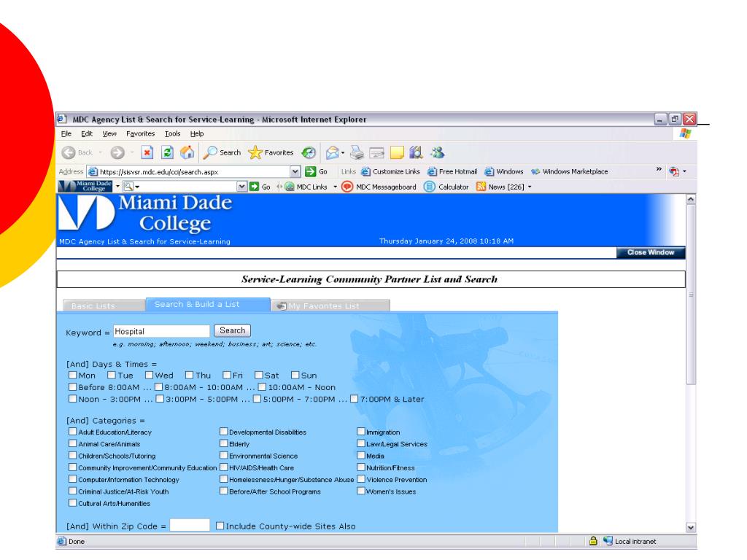Image resolution: width=747 pixels, height=560 pixels.
Task: Check the Sun day checkbox
Action: pyautogui.click(x=295, y=376)
